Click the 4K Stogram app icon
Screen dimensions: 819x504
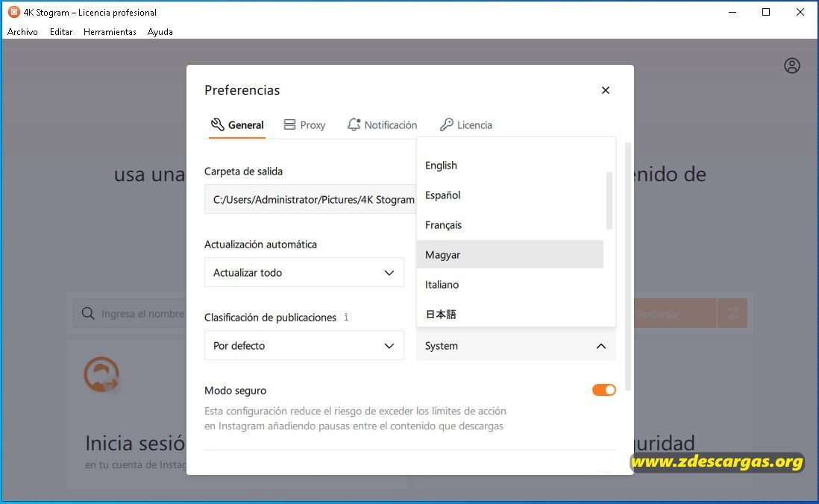(14, 12)
